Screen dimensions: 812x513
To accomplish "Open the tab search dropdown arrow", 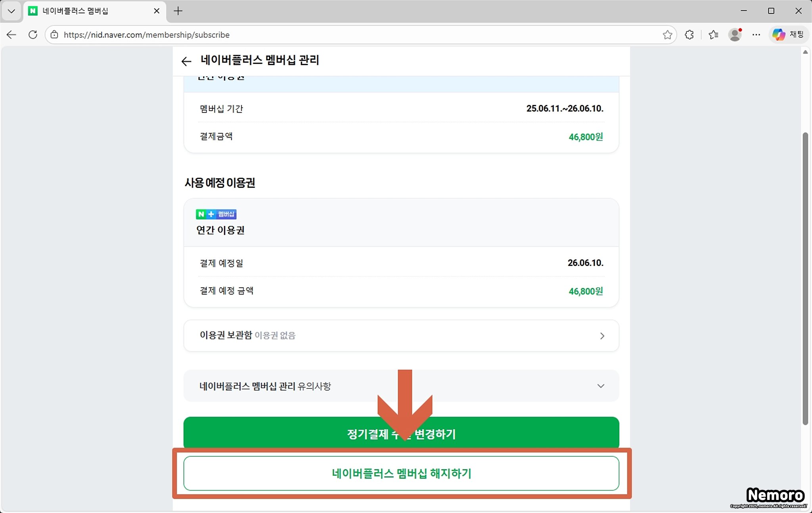I will click(x=11, y=11).
